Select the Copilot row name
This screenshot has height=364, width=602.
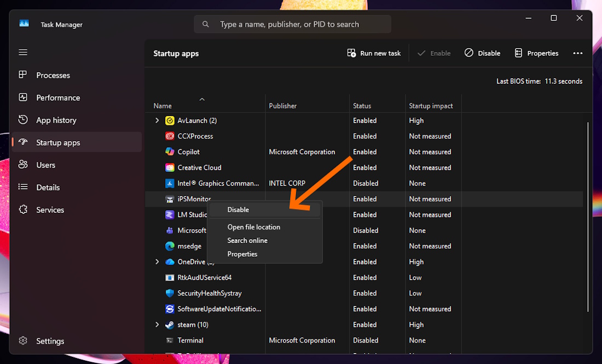point(188,152)
